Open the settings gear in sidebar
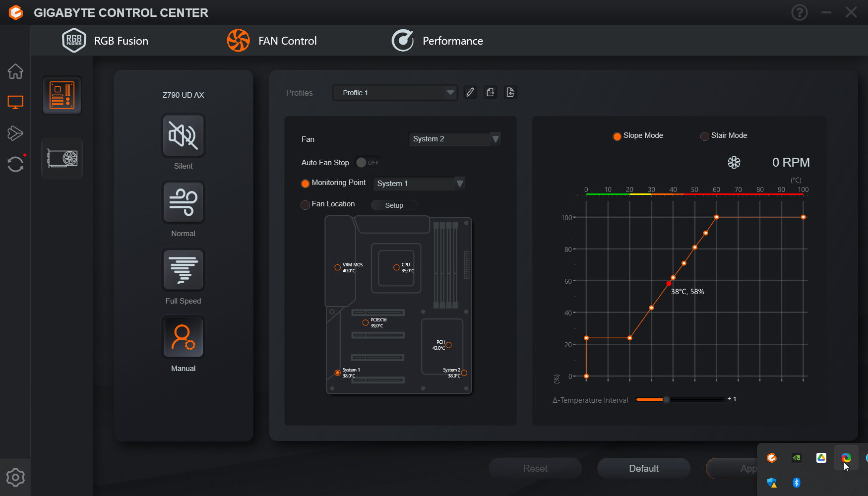This screenshot has width=868, height=496. [x=15, y=478]
